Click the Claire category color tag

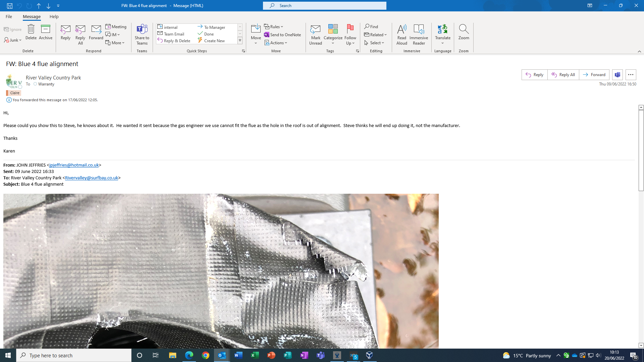[x=14, y=93]
